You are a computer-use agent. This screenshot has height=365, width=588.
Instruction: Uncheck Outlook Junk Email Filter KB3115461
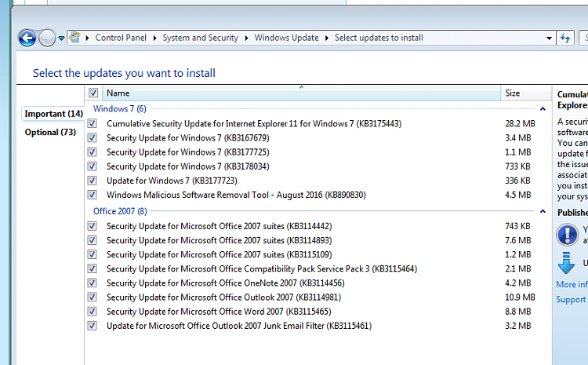[93, 326]
